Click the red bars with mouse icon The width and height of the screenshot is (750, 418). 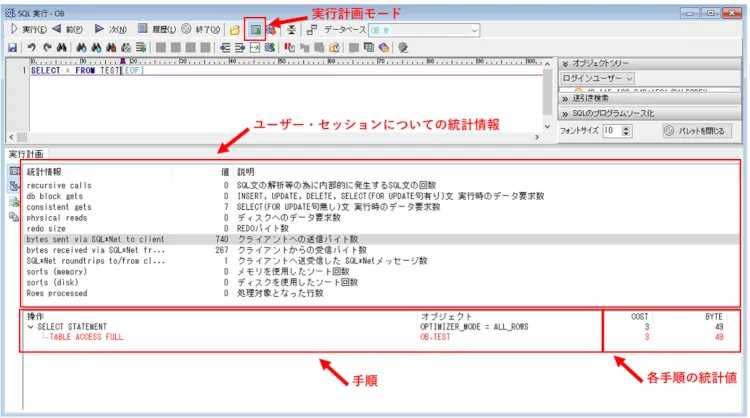(289, 47)
